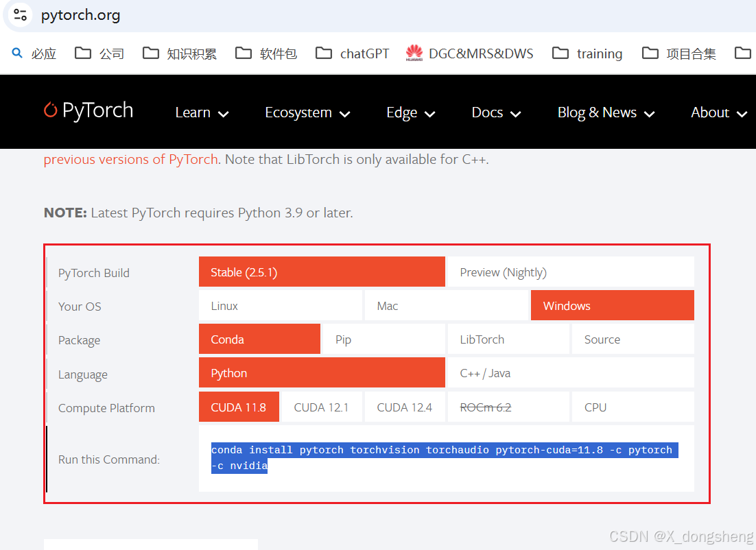Image resolution: width=756 pixels, height=550 pixels.
Task: Select the Conda package option
Action: 259,339
